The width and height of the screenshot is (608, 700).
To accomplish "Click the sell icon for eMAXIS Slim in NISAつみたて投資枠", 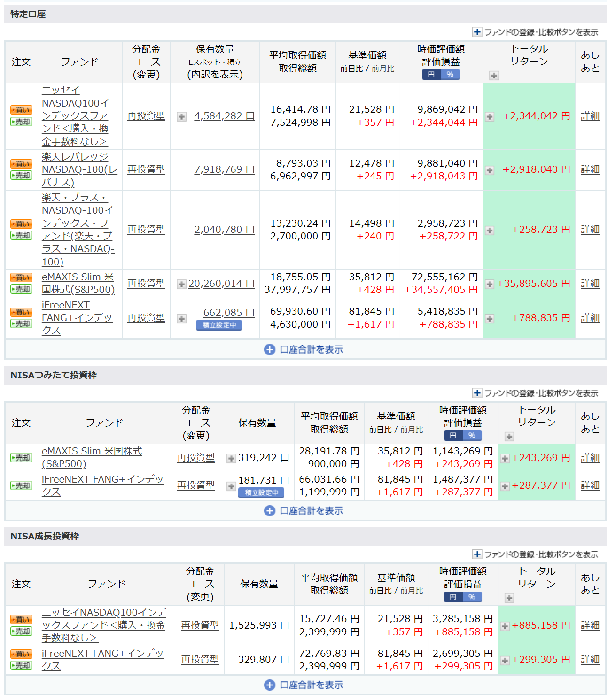I will tap(21, 458).
